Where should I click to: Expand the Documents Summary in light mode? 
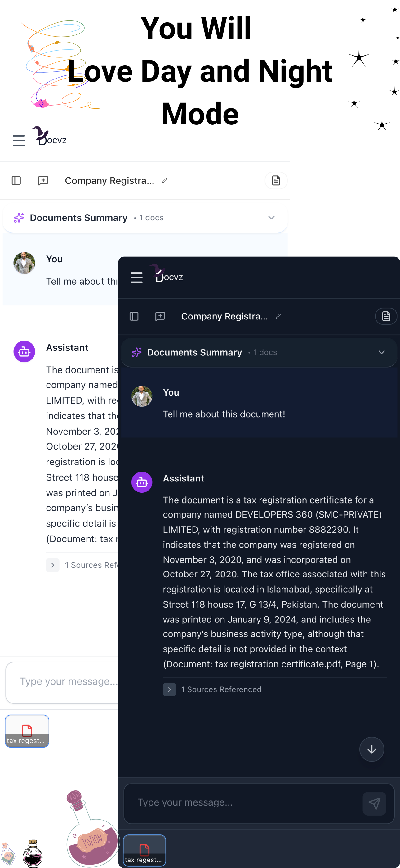[x=271, y=218]
